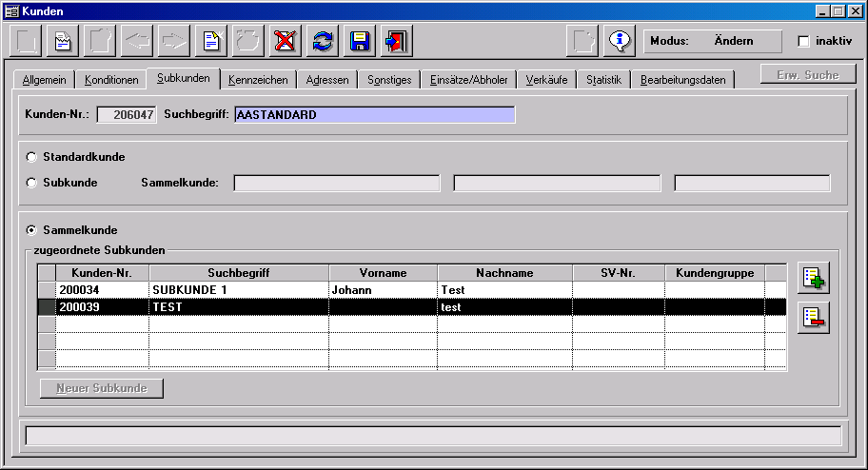Click the remove subcustomer red minus icon
The width and height of the screenshot is (868, 470).
click(x=814, y=318)
